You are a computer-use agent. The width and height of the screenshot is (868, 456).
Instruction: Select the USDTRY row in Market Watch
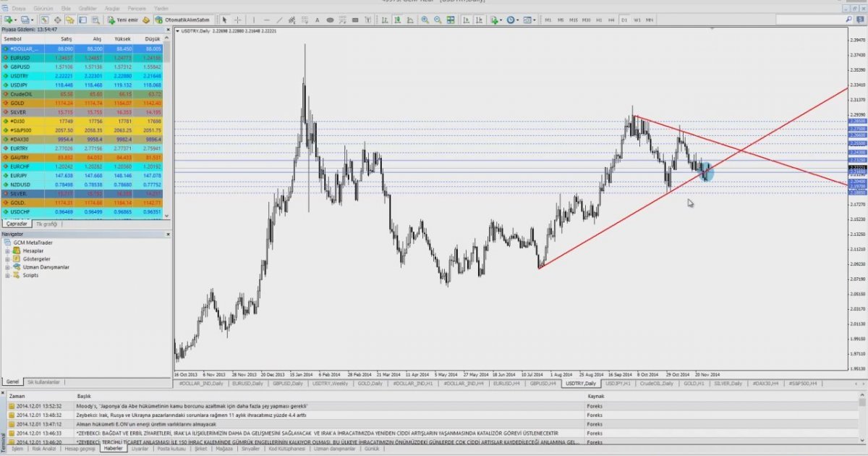(82, 75)
